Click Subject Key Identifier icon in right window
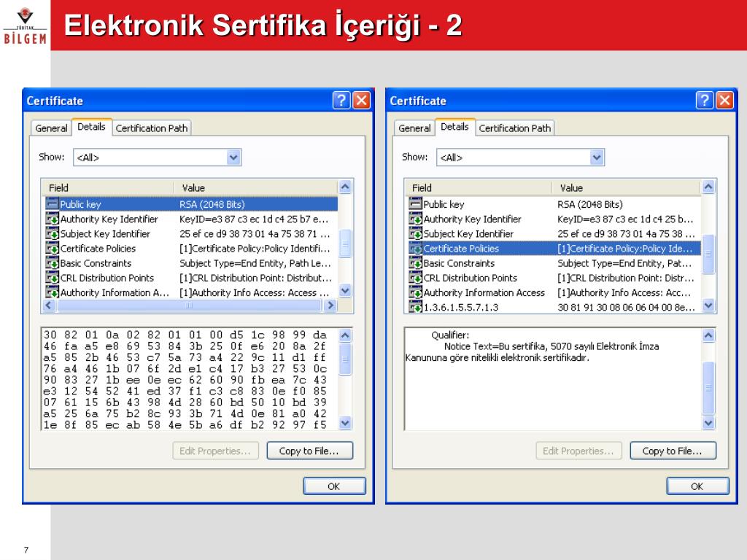The image size is (747, 560). 415,233
